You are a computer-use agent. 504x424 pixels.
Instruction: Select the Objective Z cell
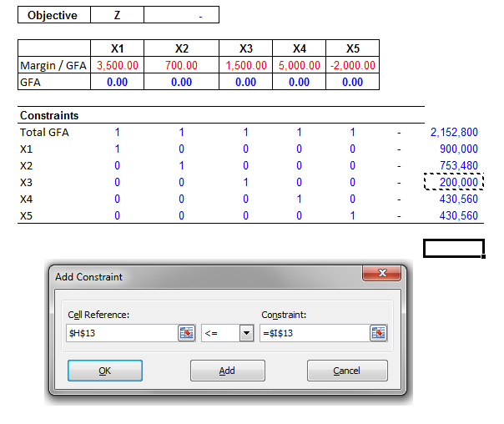coord(118,15)
